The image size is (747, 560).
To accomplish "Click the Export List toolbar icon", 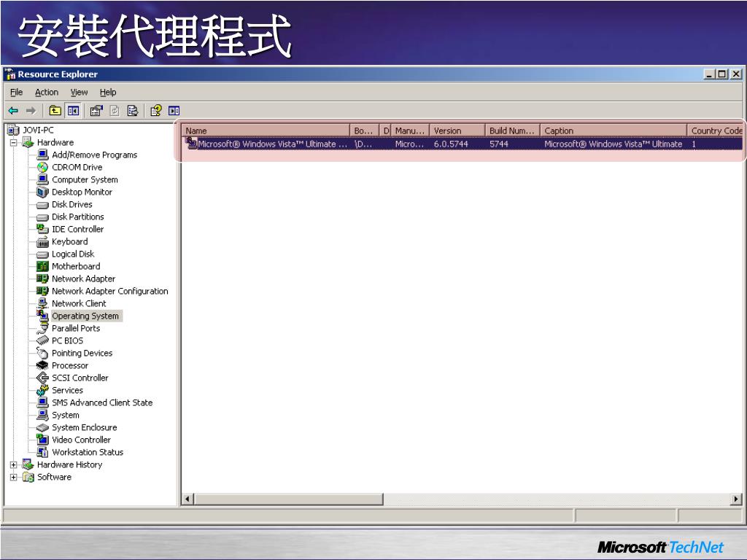I will pos(133,111).
